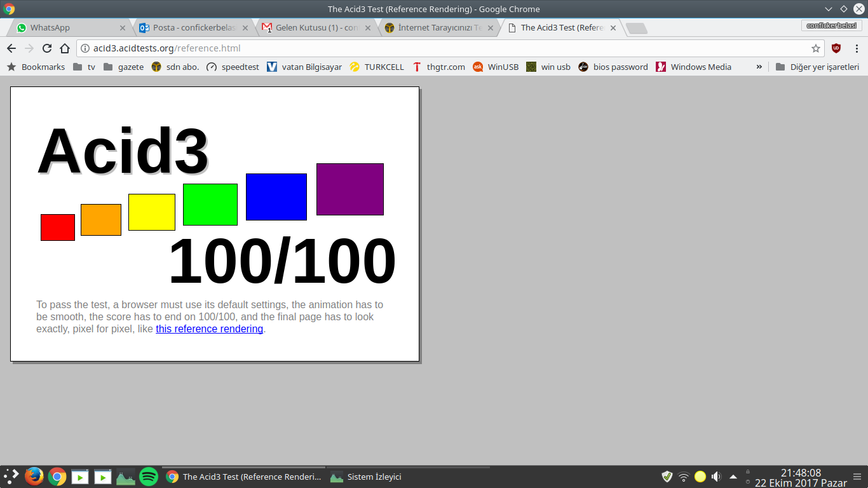Image resolution: width=868 pixels, height=488 pixels.
Task: Open Spotify from the taskbar
Action: (x=149, y=477)
